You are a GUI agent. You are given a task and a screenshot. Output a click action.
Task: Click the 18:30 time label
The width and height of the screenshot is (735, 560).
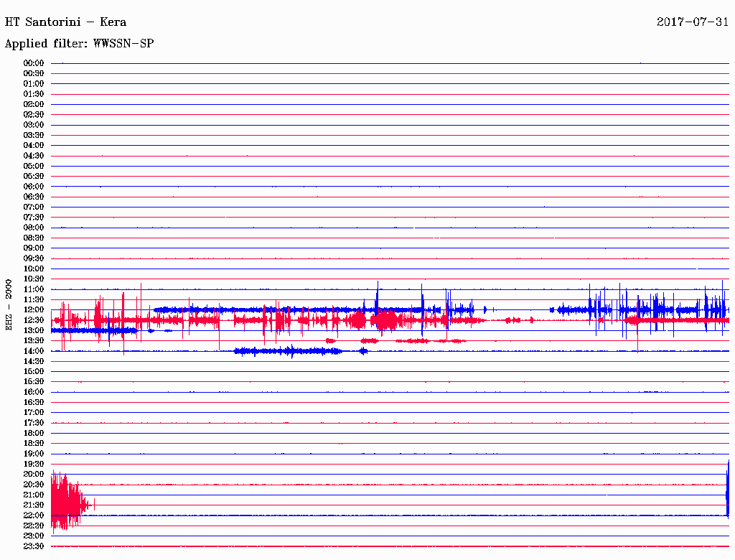34,444
